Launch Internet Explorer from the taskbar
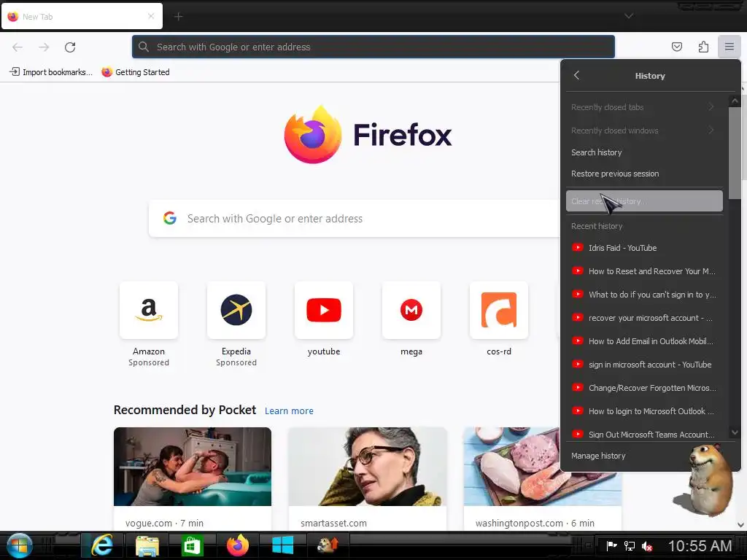 click(102, 545)
